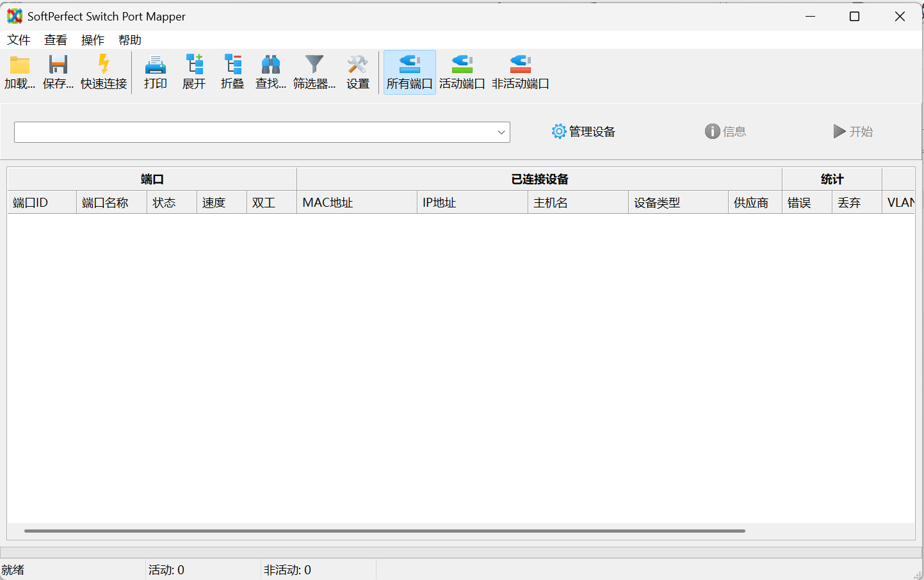Image resolution: width=924 pixels, height=580 pixels.
Task: Select the 展开 expand-all icon
Action: [193, 72]
